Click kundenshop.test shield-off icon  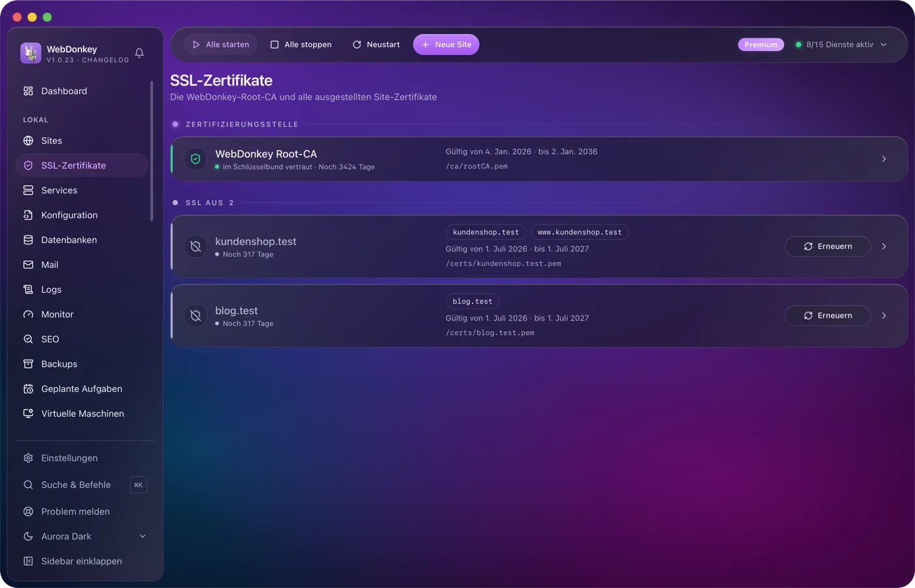tap(195, 246)
